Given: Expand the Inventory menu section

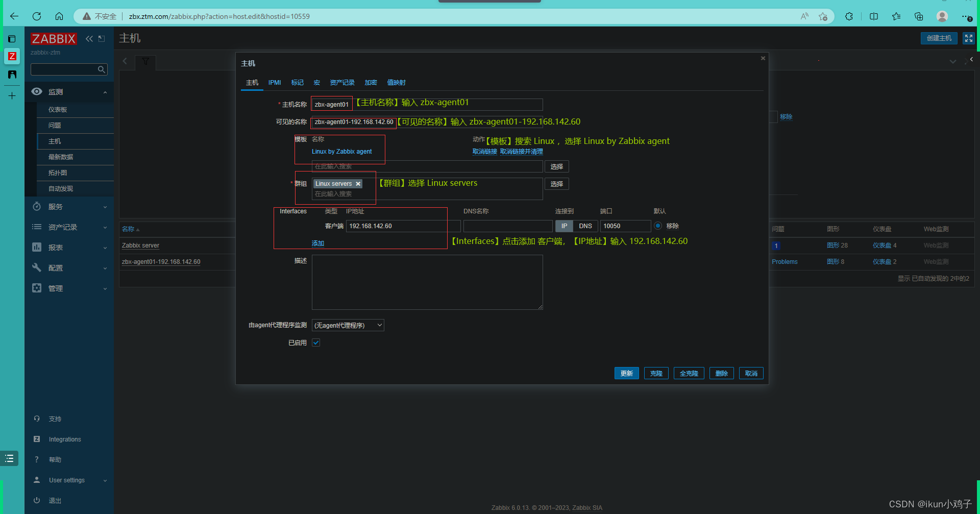Looking at the screenshot, I should click(x=69, y=227).
